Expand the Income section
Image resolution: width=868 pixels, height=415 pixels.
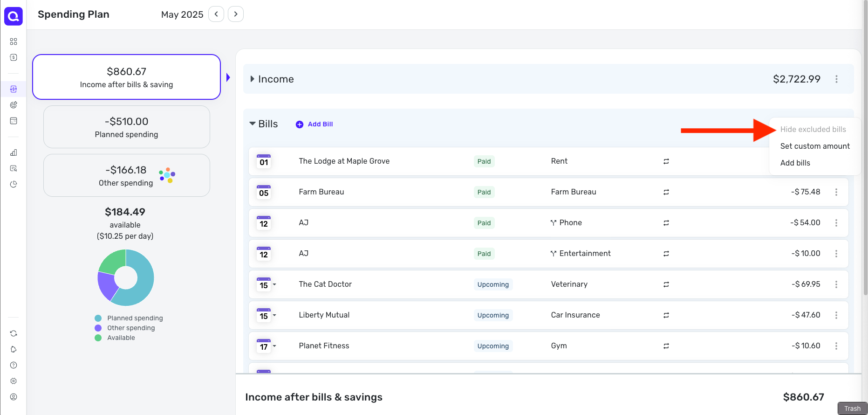252,79
